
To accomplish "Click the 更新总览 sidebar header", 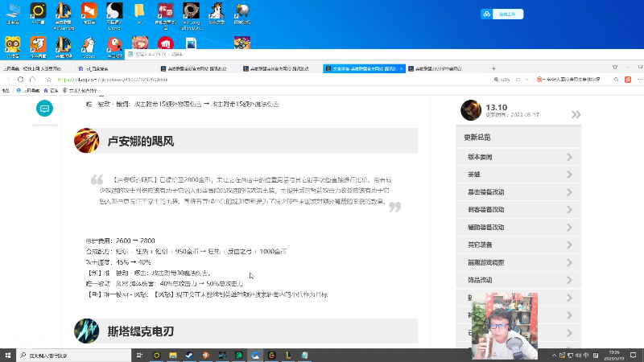I will pyautogui.click(x=518, y=137).
